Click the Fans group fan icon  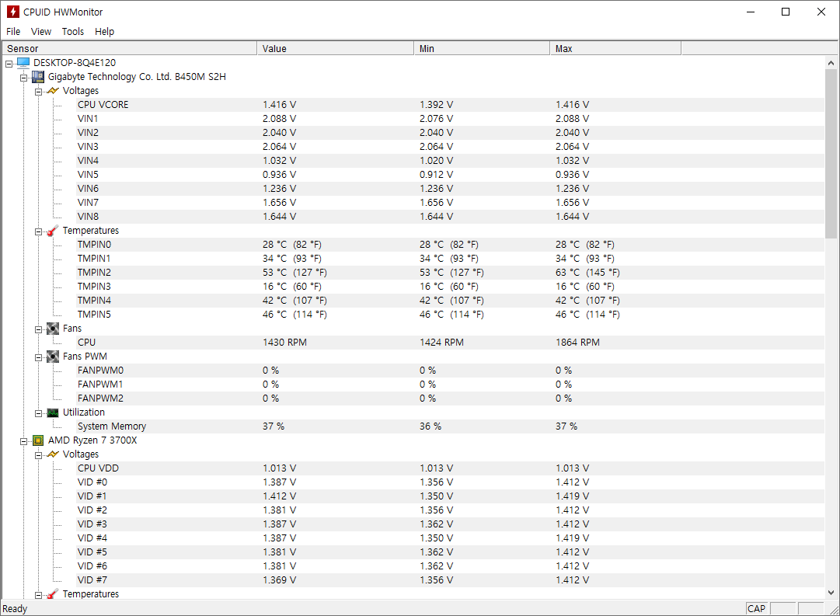pos(53,329)
